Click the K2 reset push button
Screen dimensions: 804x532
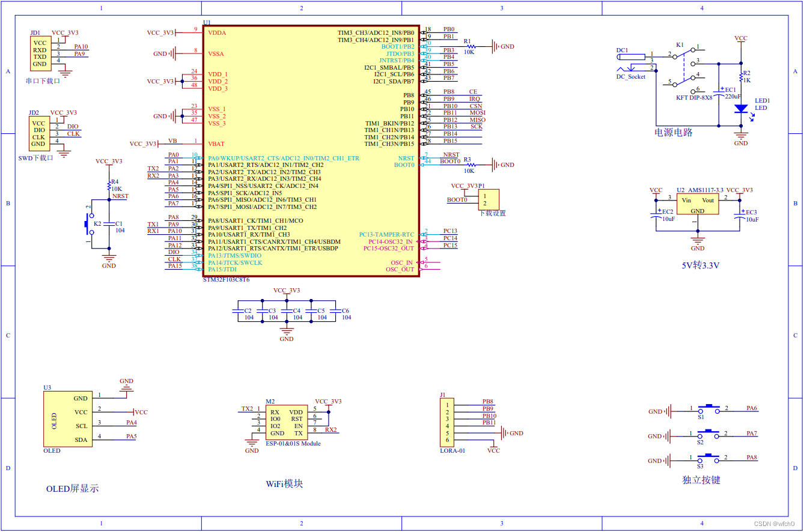point(90,224)
